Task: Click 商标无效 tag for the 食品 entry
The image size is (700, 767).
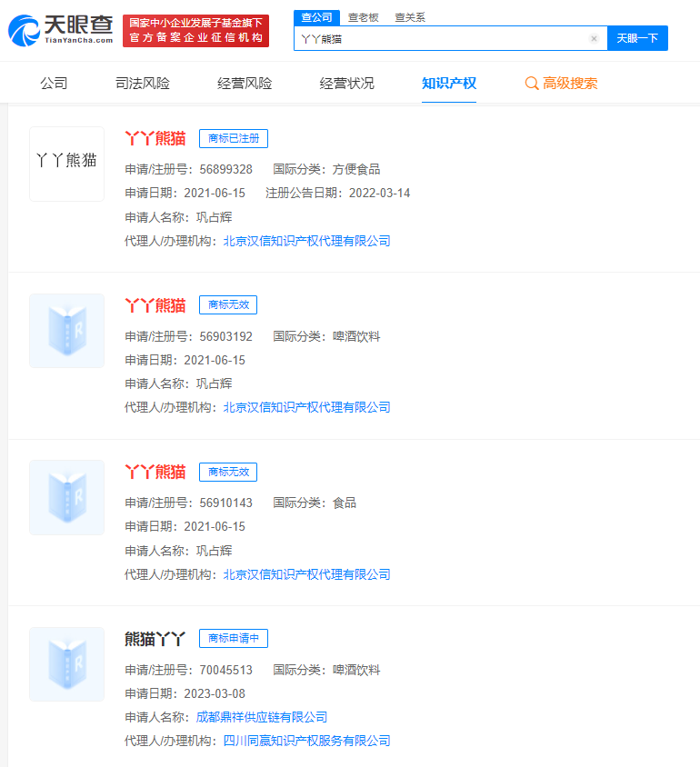Action: pos(228,472)
